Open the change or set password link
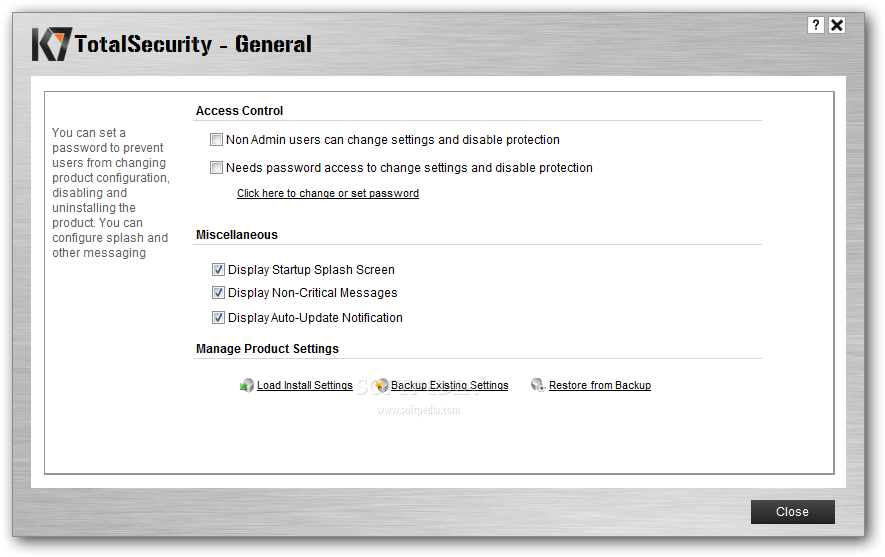The height and width of the screenshot is (557, 885). [328, 194]
